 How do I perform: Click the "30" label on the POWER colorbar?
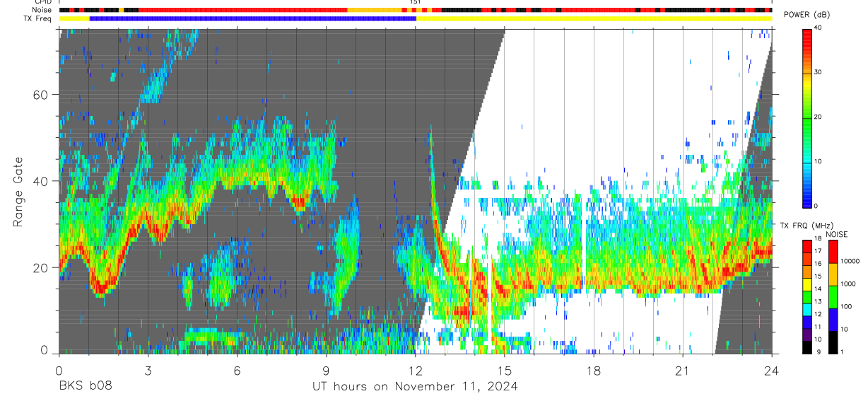(819, 73)
